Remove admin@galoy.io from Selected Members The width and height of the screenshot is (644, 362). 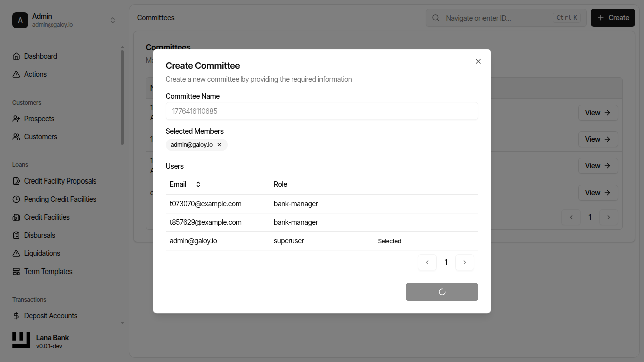click(219, 144)
